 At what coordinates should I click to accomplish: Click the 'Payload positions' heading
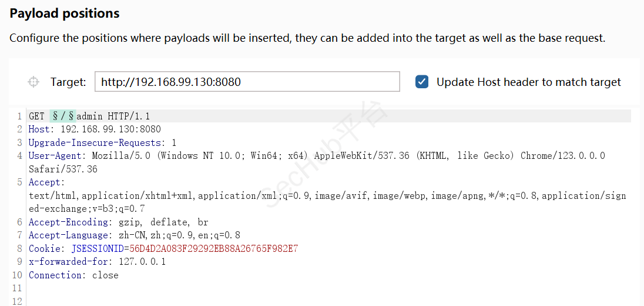pos(65,13)
